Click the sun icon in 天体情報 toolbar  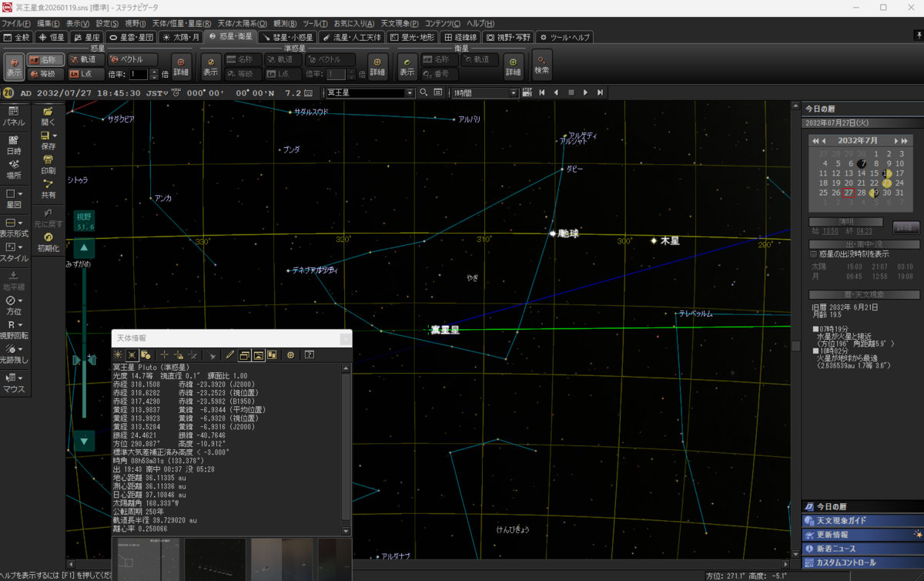click(118, 354)
